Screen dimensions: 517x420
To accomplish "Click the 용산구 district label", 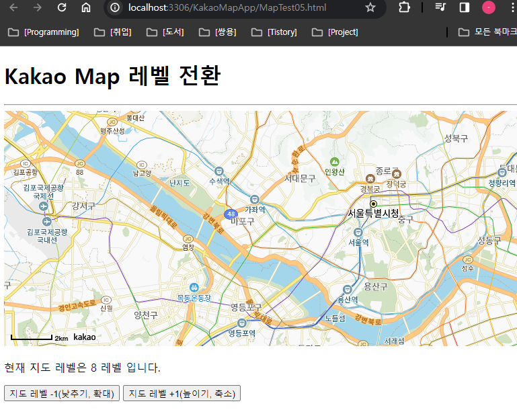I will point(376,286).
